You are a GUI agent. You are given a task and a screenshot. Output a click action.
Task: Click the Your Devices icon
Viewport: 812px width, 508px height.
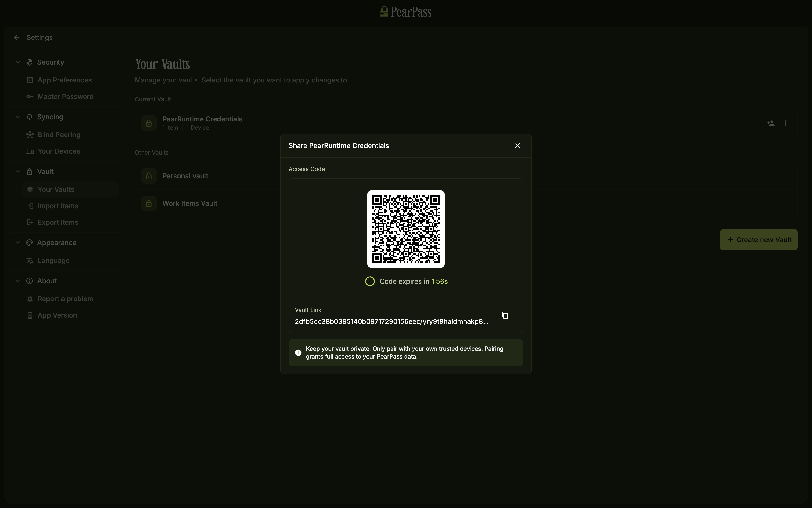point(30,151)
